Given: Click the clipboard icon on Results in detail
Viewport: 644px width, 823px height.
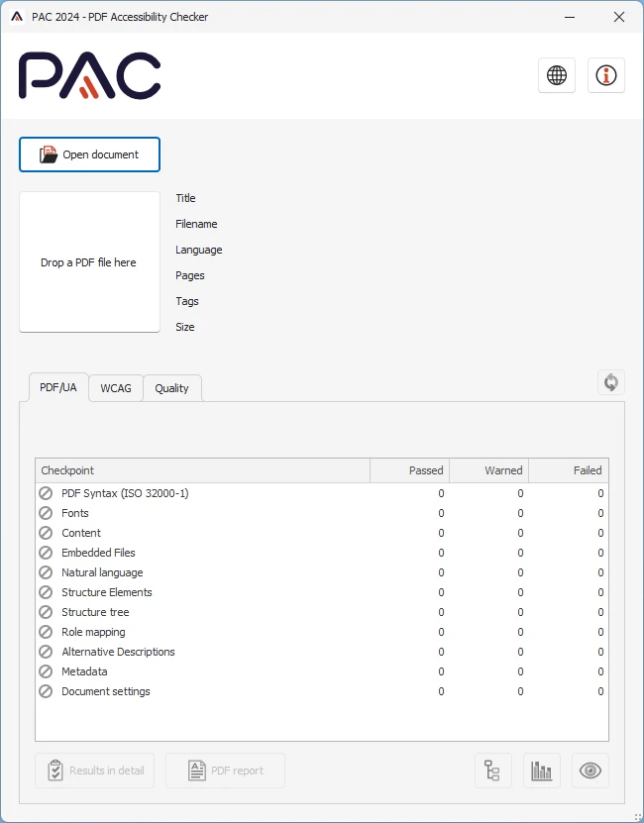Looking at the screenshot, I should click(55, 771).
